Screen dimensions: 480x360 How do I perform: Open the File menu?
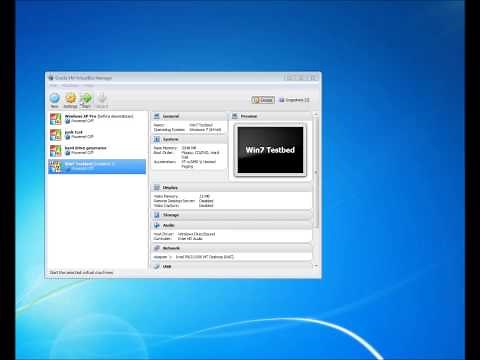[x=53, y=86]
